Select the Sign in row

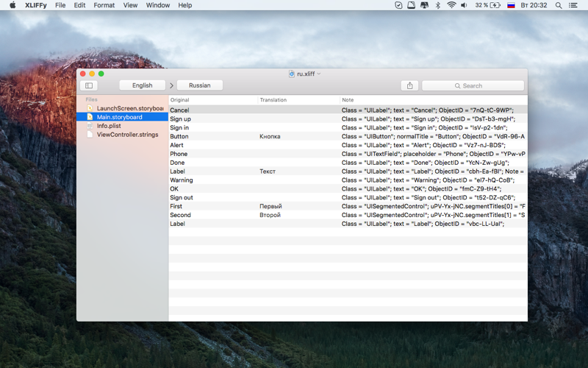click(348, 127)
